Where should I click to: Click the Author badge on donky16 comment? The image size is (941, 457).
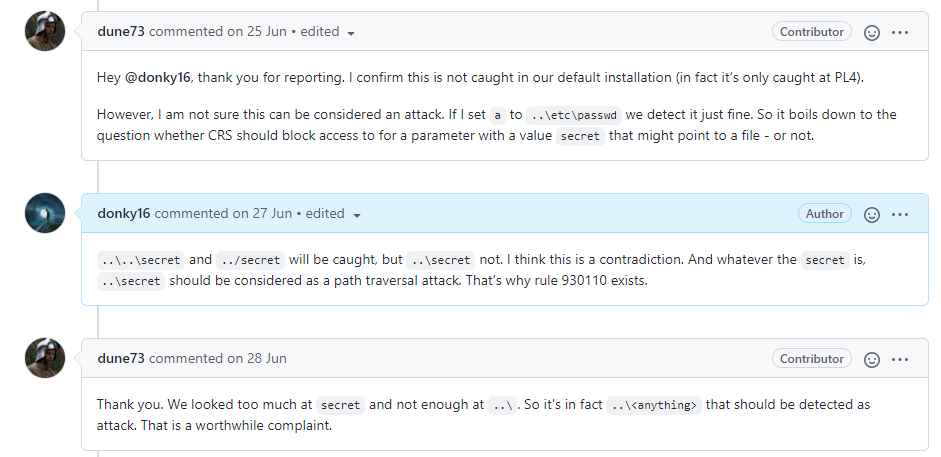824,214
